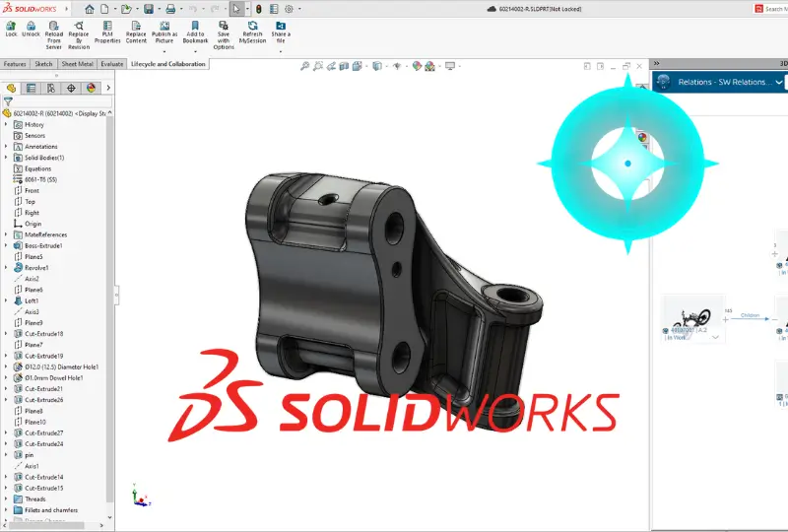Open the Features tab
This screenshot has height=532, width=788.
coord(15,64)
